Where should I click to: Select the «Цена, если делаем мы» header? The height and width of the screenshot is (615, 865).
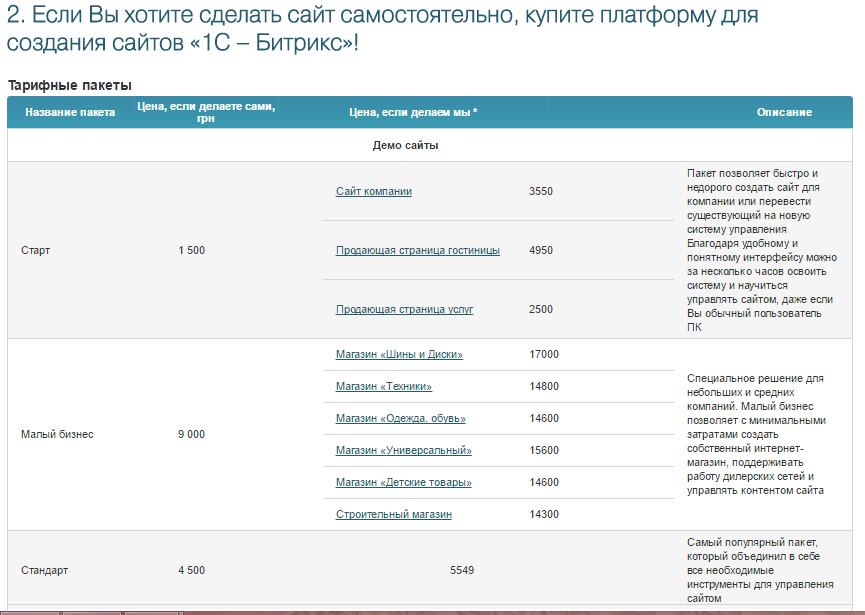[413, 112]
